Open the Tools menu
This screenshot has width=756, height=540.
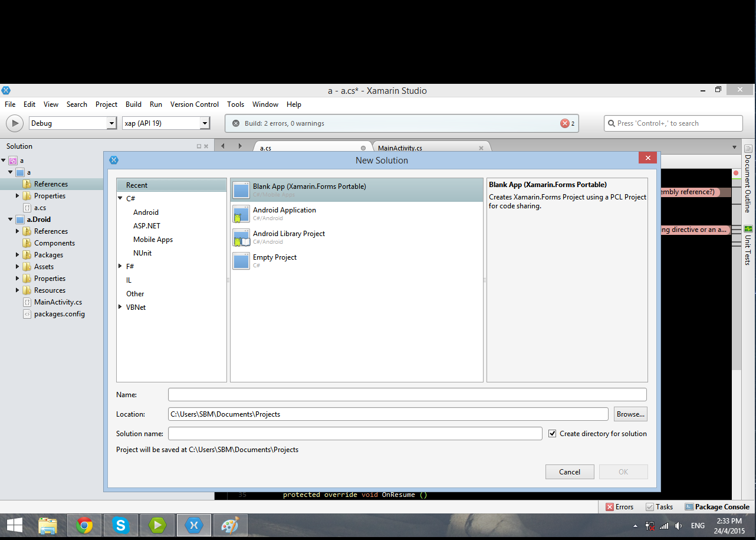click(x=235, y=104)
